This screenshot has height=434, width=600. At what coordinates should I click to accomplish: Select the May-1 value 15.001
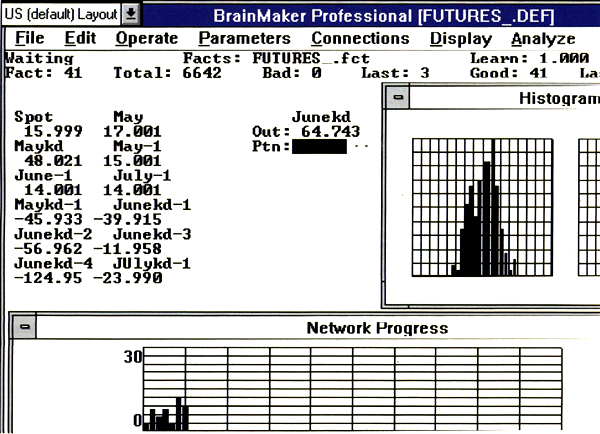click(x=132, y=161)
